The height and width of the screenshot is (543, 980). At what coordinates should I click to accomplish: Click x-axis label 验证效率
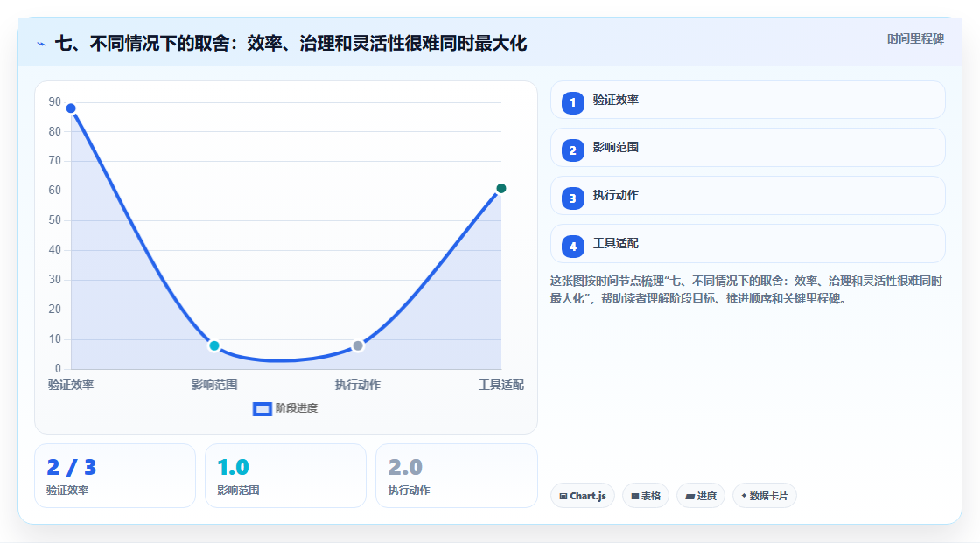[71, 385]
